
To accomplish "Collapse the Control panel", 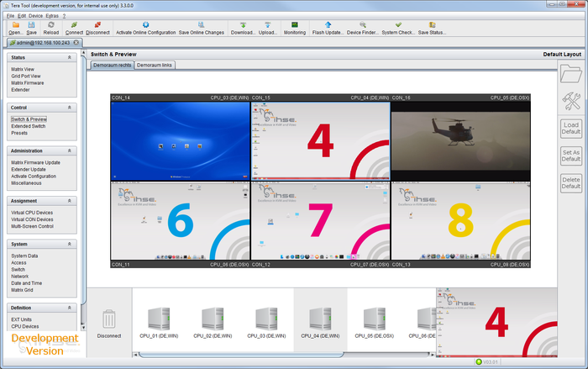I will (x=70, y=108).
